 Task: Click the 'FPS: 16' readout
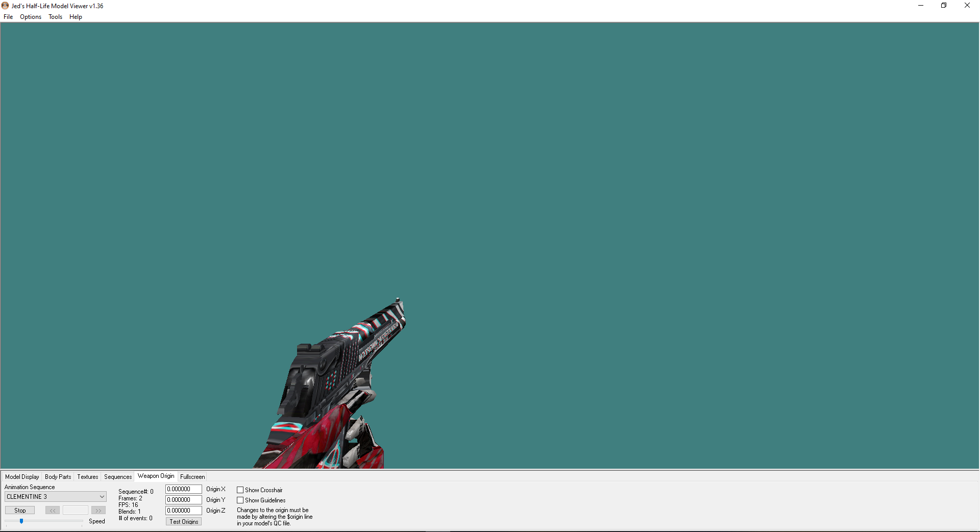pyautogui.click(x=128, y=505)
